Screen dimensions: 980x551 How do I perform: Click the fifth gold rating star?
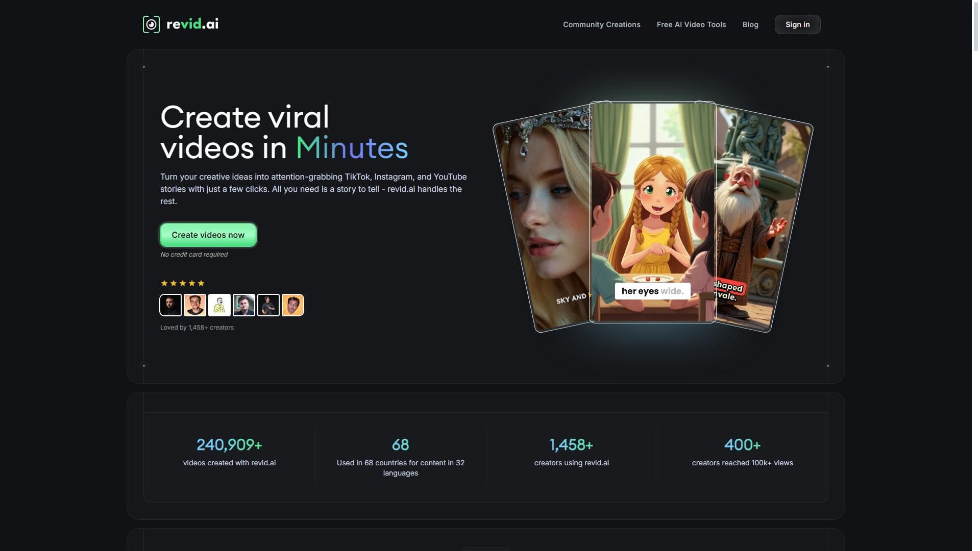point(201,283)
